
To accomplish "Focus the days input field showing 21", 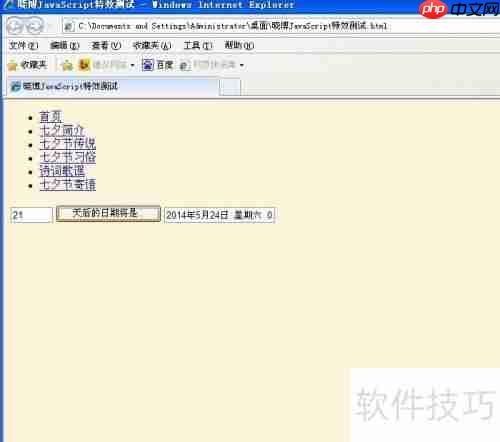I will point(32,215).
